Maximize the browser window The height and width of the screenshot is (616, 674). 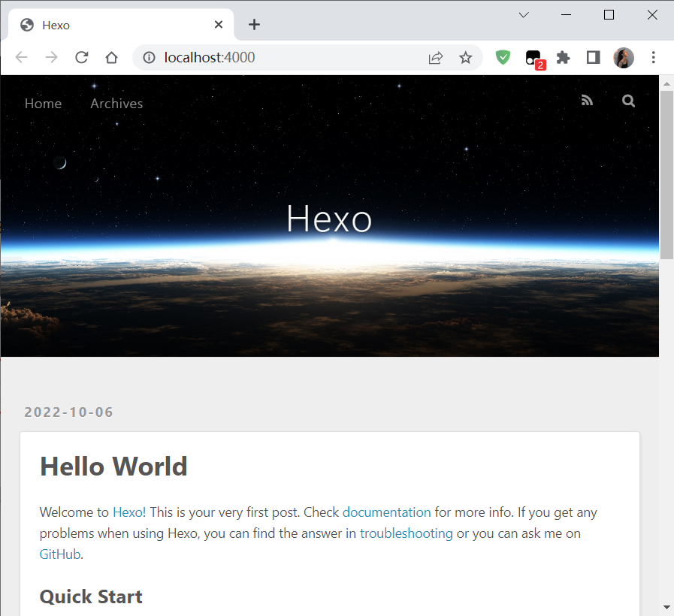pos(609,15)
